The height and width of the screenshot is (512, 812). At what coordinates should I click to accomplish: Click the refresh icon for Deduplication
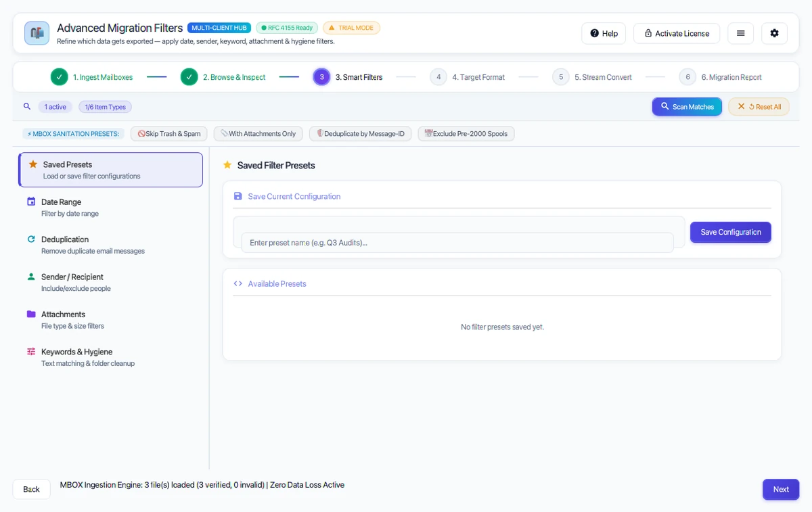point(31,239)
